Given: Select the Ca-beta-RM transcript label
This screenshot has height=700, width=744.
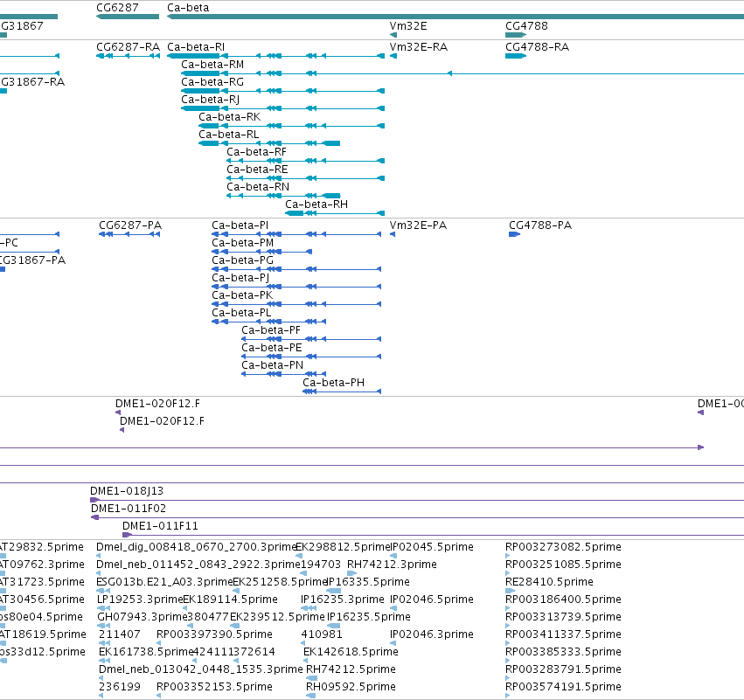Looking at the screenshot, I should pyautogui.click(x=212, y=65).
